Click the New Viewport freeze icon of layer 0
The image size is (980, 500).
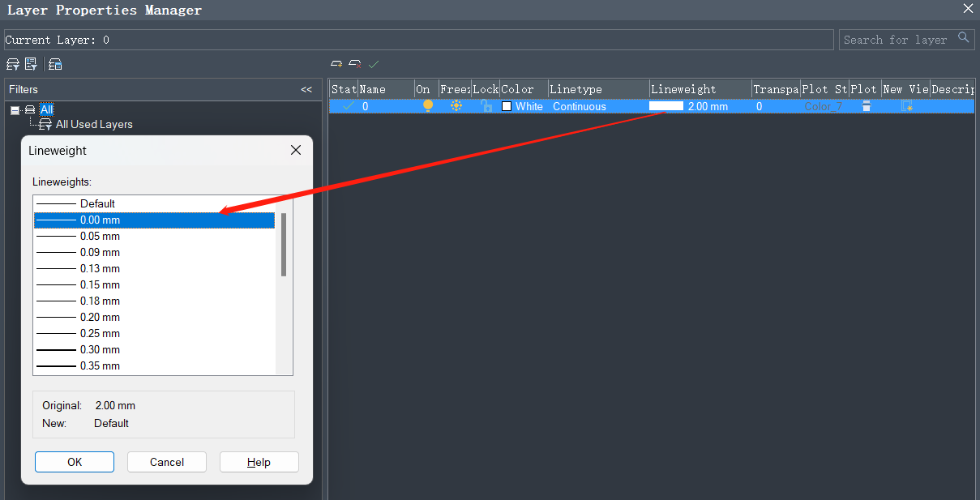click(x=907, y=106)
